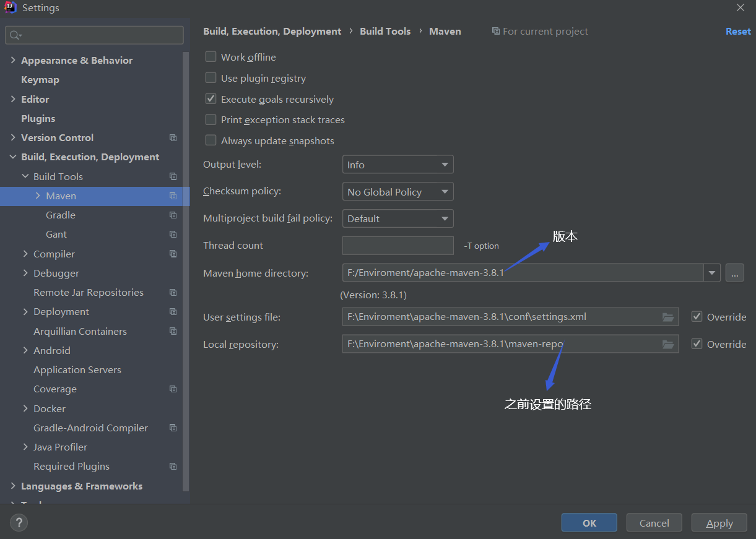
Task: Uncheck Execute goals recursively
Action: click(x=211, y=99)
